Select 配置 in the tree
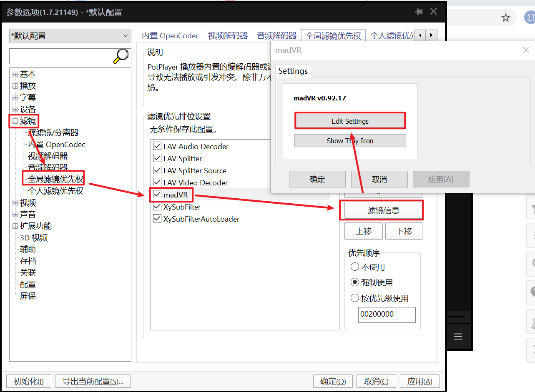This screenshot has width=535, height=392. click(28, 285)
